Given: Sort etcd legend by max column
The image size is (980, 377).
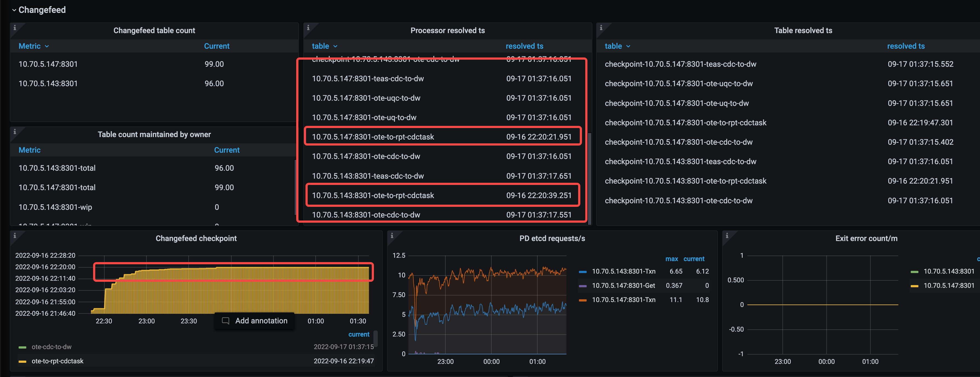Looking at the screenshot, I should pos(671,259).
